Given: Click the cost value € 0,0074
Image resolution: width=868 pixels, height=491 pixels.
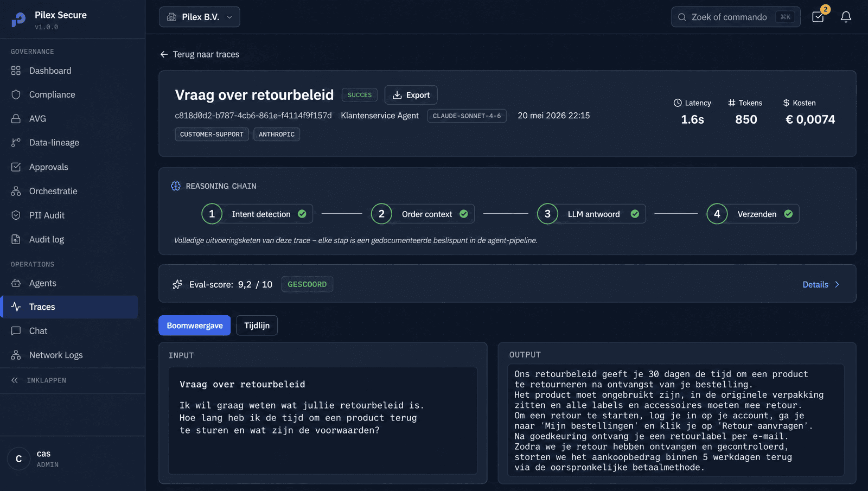Looking at the screenshot, I should [x=810, y=119].
